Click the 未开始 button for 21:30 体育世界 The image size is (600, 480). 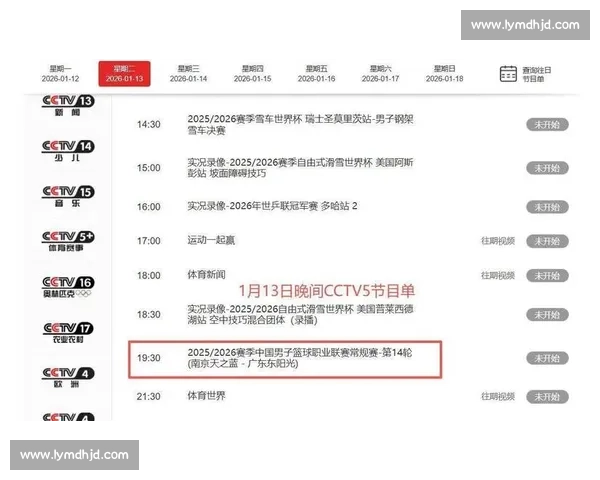(547, 397)
